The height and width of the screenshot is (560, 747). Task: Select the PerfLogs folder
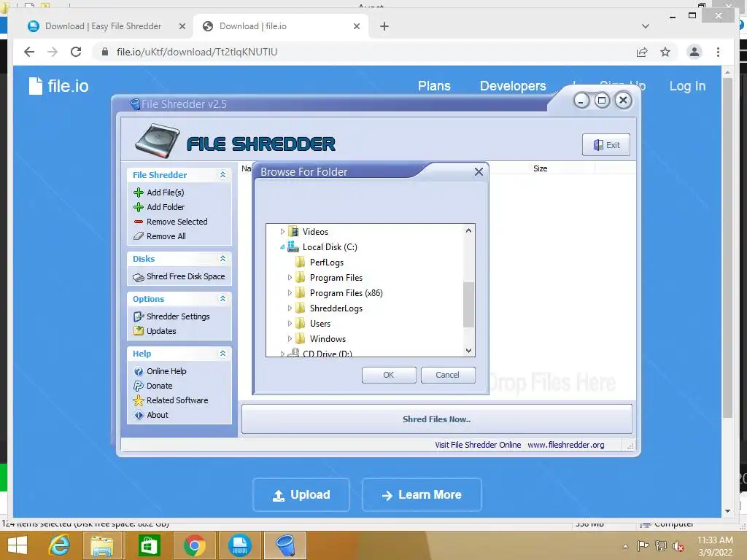pyautogui.click(x=326, y=262)
